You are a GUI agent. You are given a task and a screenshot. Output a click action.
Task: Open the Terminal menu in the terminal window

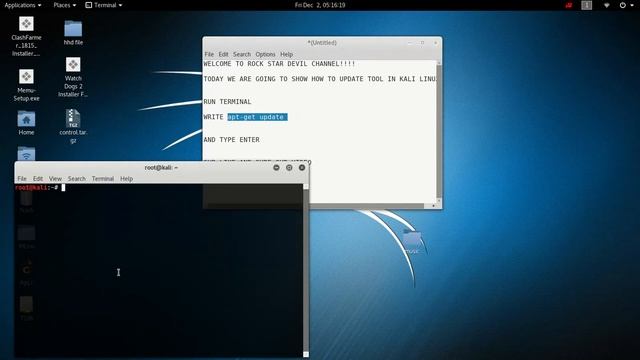coord(103,179)
